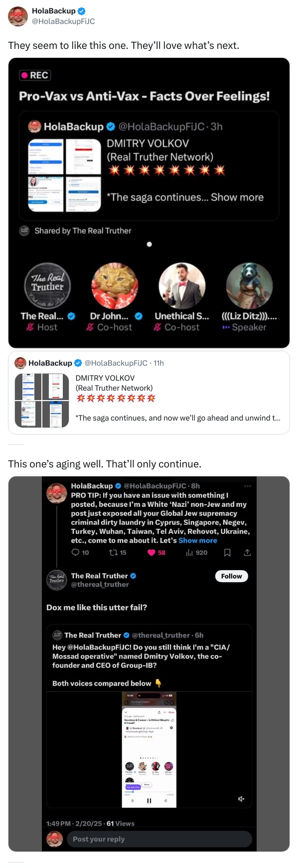Pause the embedded video playback
Screen dimensions: 298x868
[149, 801]
